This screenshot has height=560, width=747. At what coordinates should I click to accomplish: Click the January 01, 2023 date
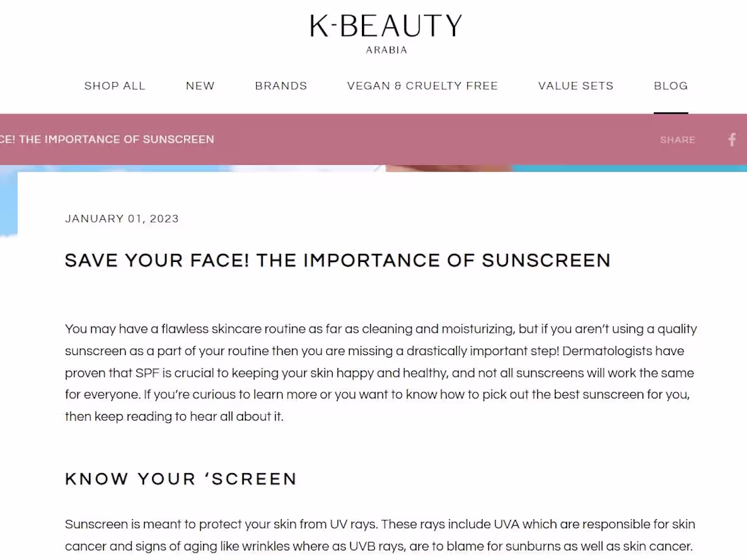point(122,219)
